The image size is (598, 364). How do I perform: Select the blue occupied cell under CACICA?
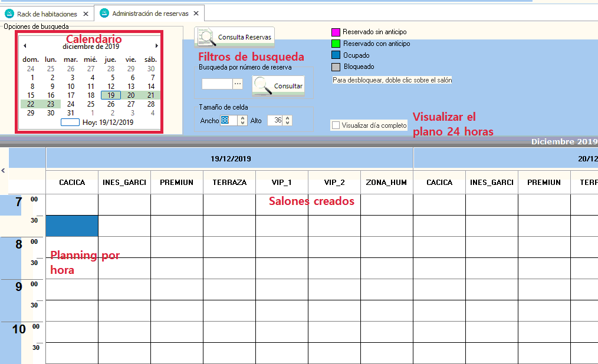(72, 226)
